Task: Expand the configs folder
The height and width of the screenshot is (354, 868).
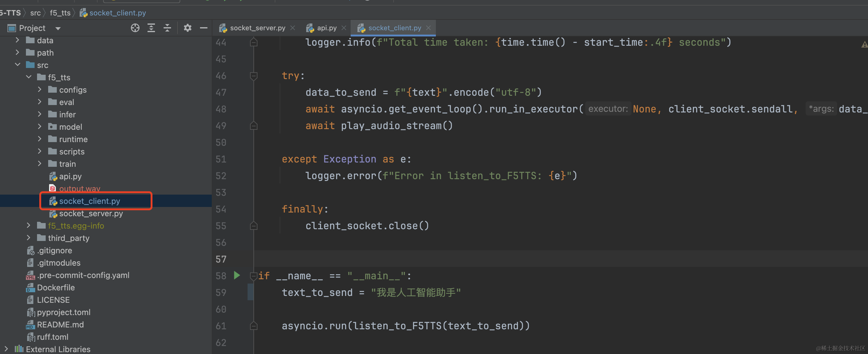Action: click(x=40, y=90)
